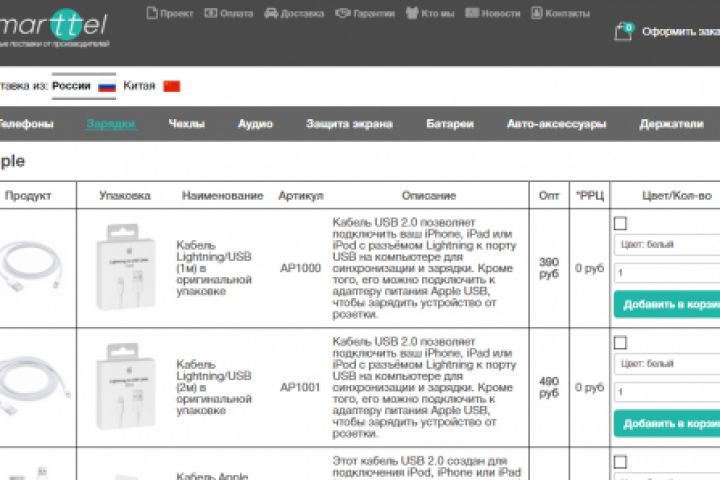This screenshot has width=720, height=480.
Task: Tick the checkbox for AP1000 cable
Action: tap(620, 223)
